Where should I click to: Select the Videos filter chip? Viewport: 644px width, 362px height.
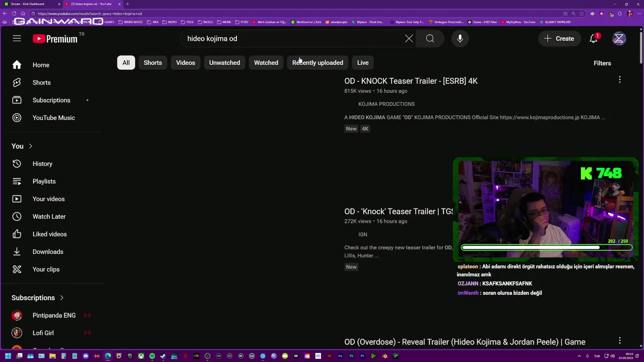pos(186,63)
